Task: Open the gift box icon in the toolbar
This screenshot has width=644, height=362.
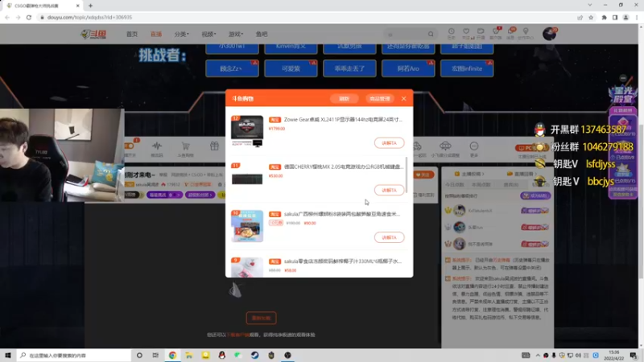Action: [214, 146]
